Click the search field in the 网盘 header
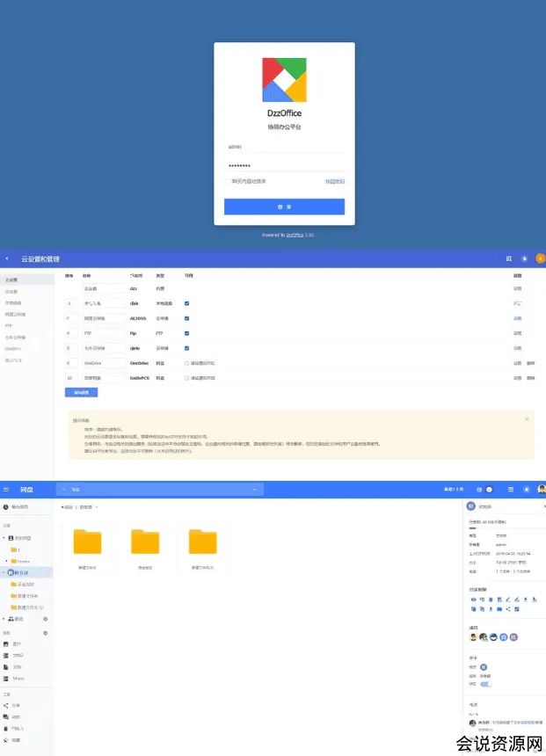The image size is (546, 756). [x=160, y=490]
